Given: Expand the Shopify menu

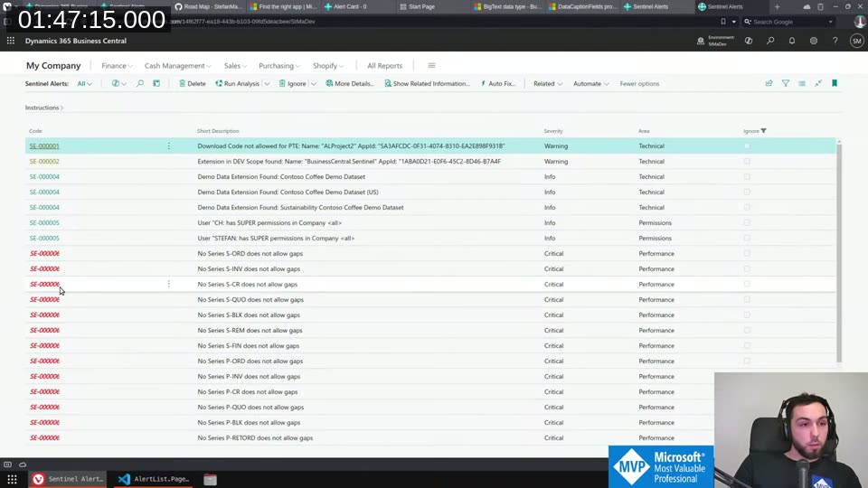Looking at the screenshot, I should pyautogui.click(x=327, y=65).
